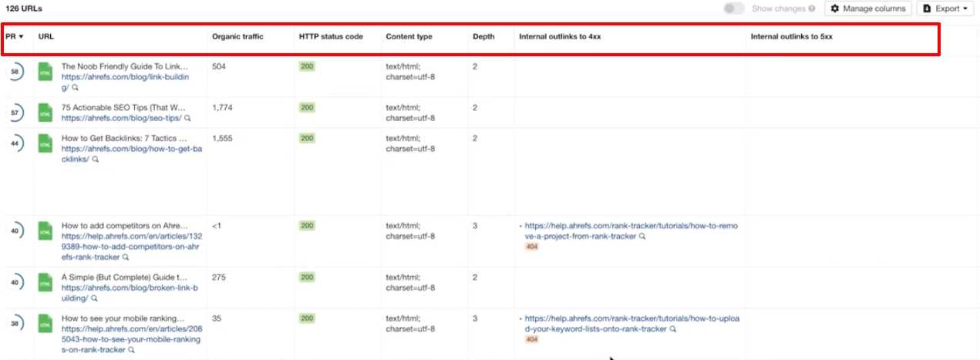
Task: Click the magnifier after upload-your-keyword-lists outlink
Action: [x=673, y=329]
